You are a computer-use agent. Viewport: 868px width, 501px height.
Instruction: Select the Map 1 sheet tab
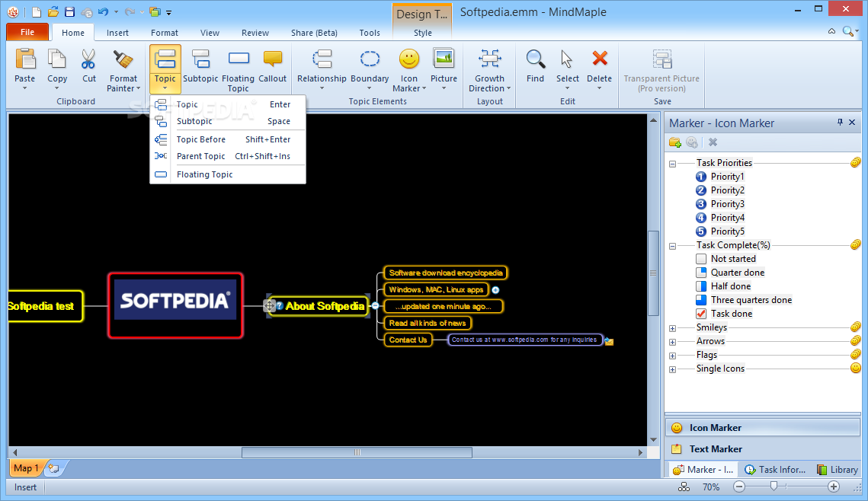[25, 468]
